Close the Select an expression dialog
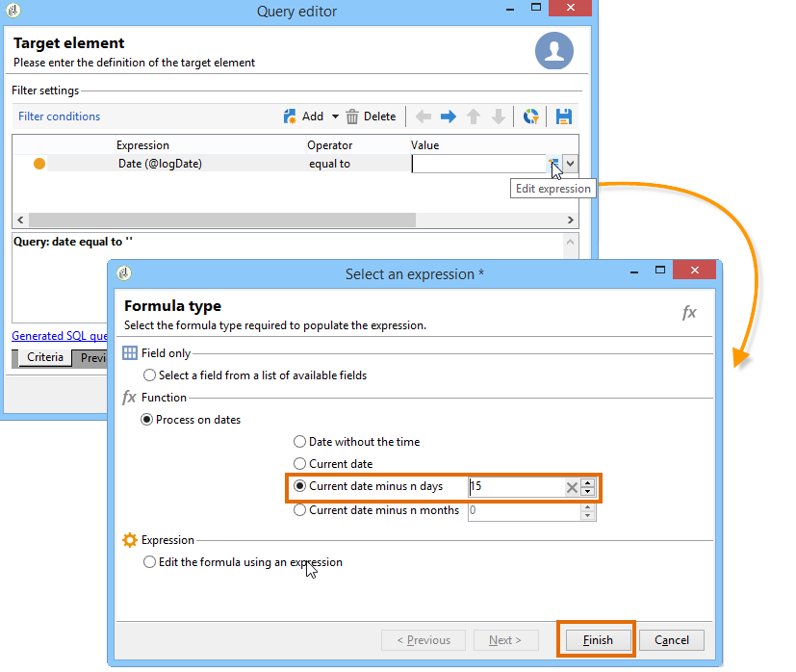 click(695, 270)
